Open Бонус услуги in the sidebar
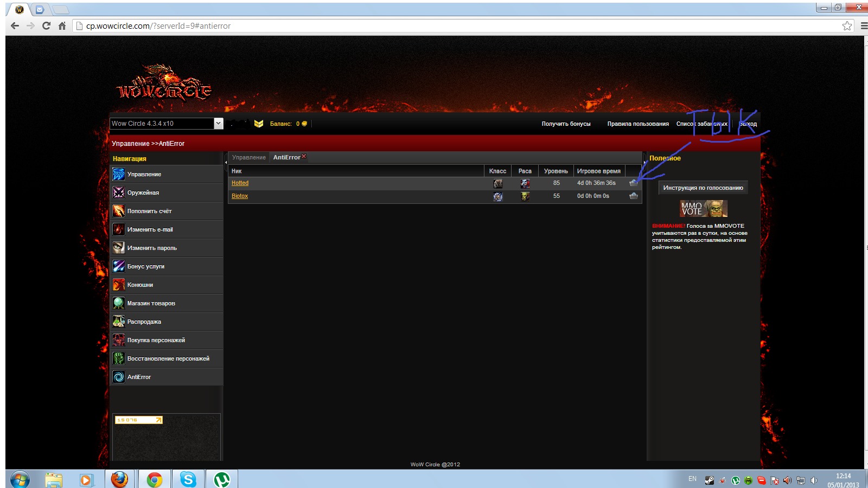The image size is (868, 488). click(145, 266)
